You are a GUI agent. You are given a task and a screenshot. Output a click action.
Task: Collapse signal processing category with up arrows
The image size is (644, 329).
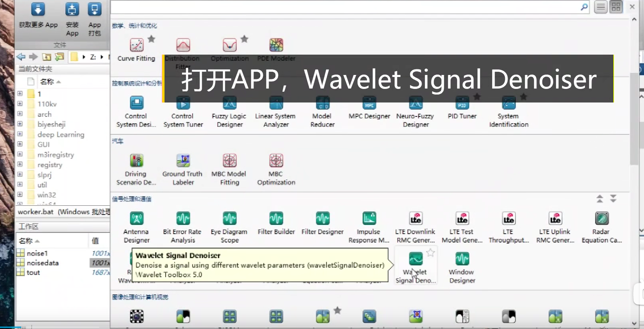pos(600,199)
